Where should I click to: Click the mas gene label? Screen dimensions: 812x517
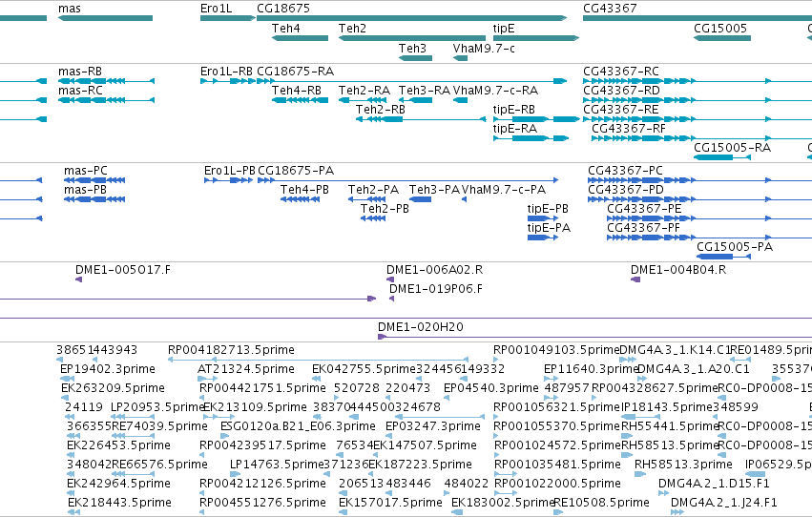[x=70, y=9]
